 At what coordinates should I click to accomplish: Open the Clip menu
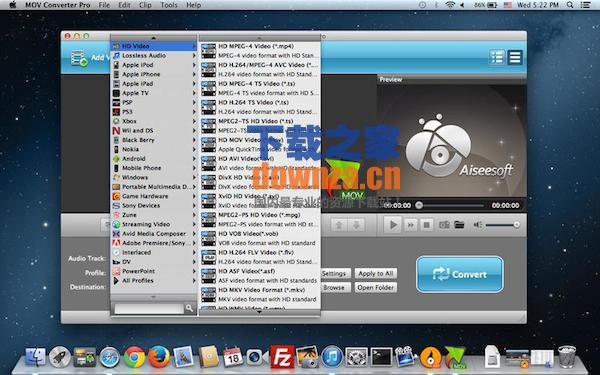pyautogui.click(x=145, y=5)
